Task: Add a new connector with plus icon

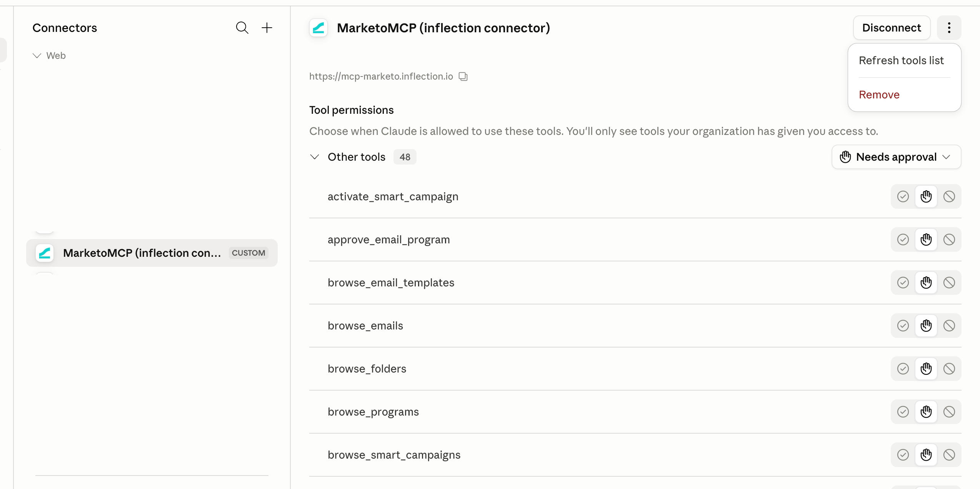Action: tap(267, 28)
